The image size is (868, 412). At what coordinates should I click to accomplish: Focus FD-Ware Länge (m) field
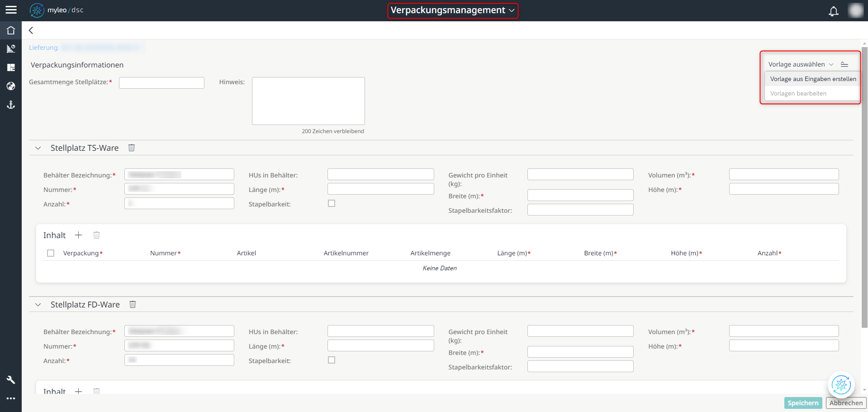coord(381,345)
